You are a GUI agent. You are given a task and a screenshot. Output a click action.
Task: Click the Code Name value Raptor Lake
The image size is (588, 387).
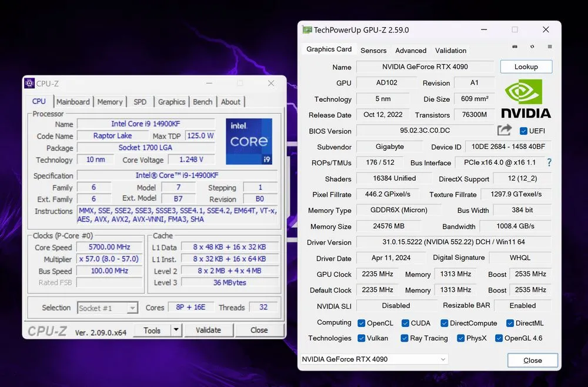[112, 136]
